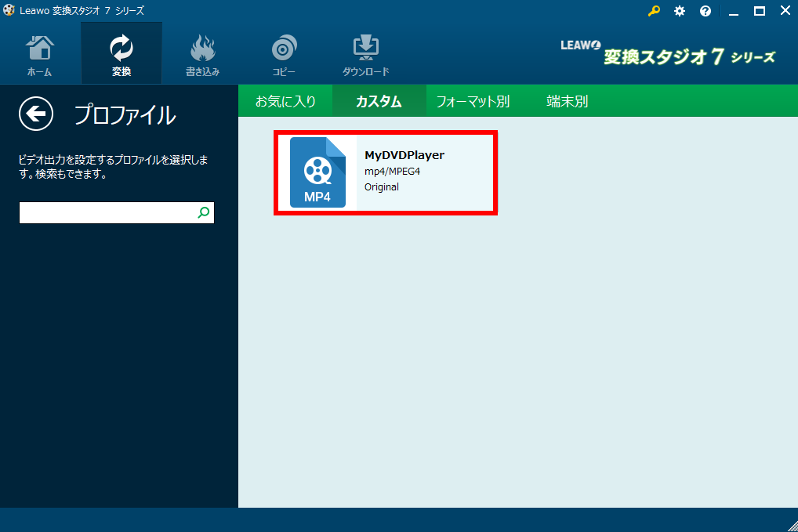The width and height of the screenshot is (798, 532).
Task: Go back using the プロファイル arrow button
Action: (x=36, y=114)
